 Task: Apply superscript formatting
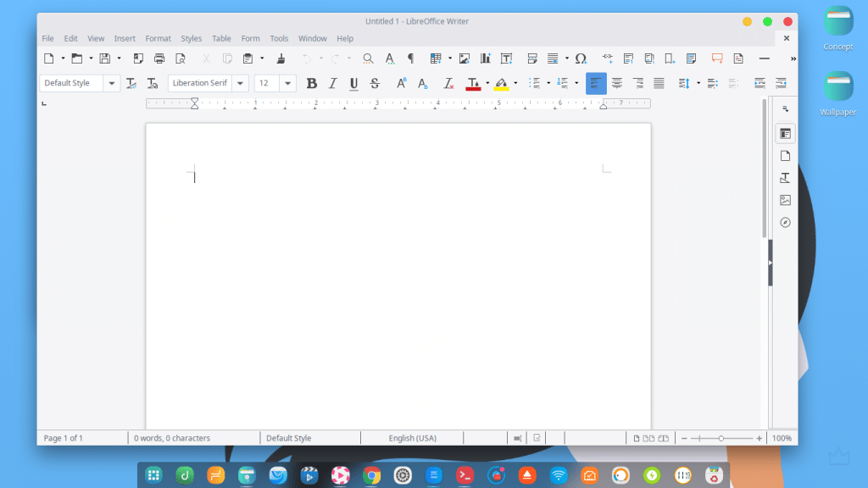coord(401,84)
